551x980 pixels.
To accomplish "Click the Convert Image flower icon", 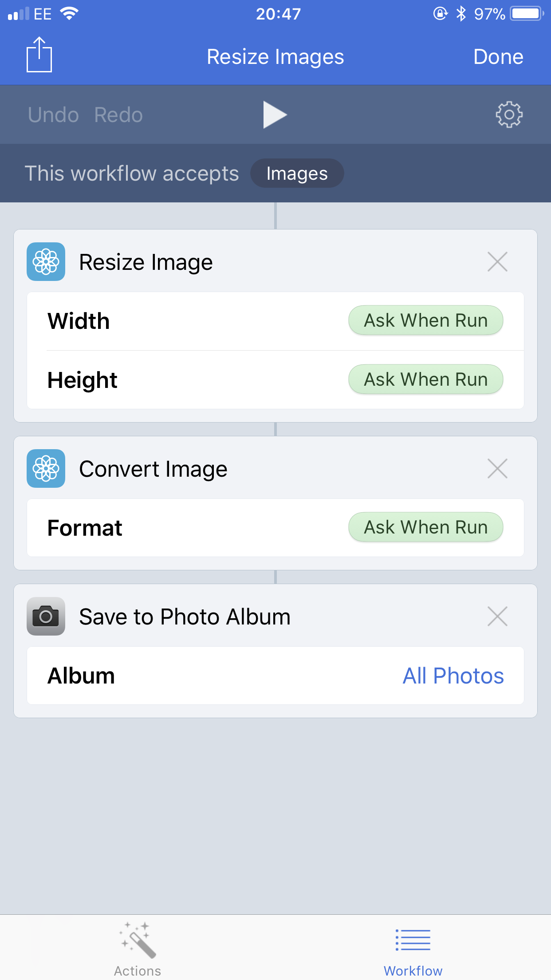I will pyautogui.click(x=46, y=468).
